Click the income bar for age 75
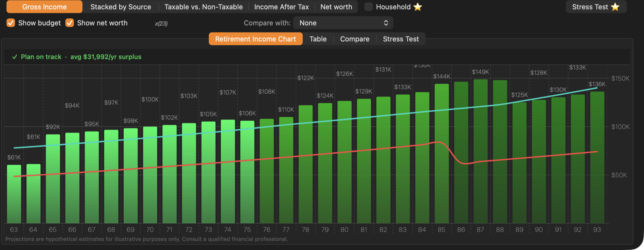 247,172
